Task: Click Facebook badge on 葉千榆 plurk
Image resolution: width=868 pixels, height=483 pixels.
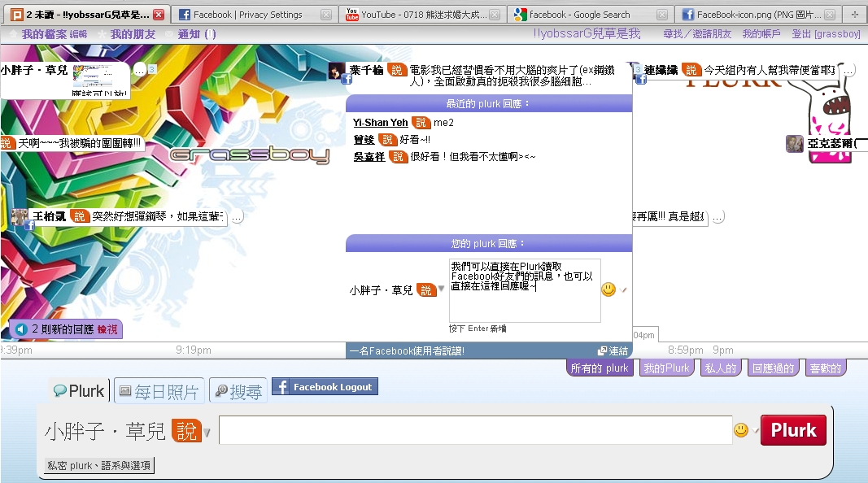Action: point(347,80)
